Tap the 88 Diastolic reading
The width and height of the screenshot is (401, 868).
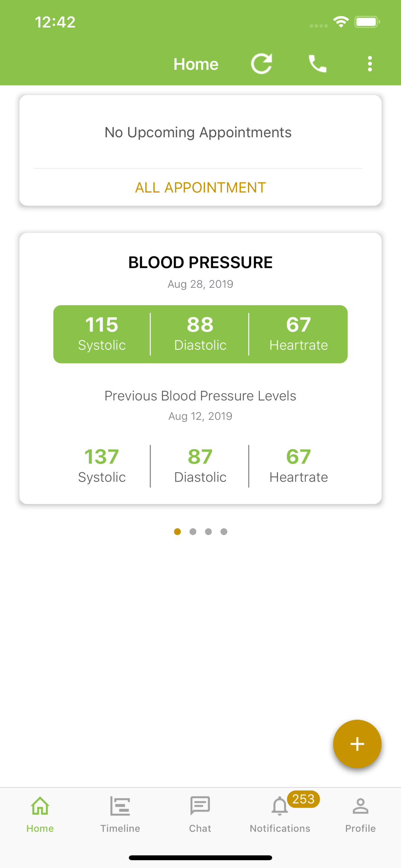tap(200, 334)
